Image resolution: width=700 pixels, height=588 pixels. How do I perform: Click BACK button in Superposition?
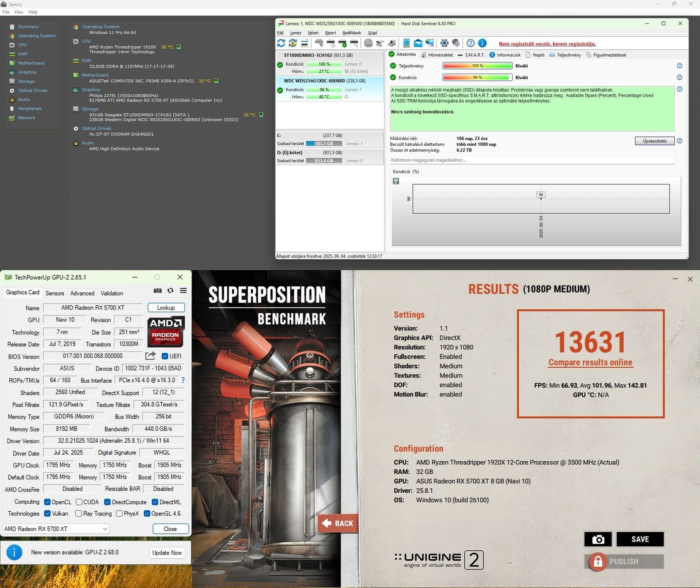338,523
